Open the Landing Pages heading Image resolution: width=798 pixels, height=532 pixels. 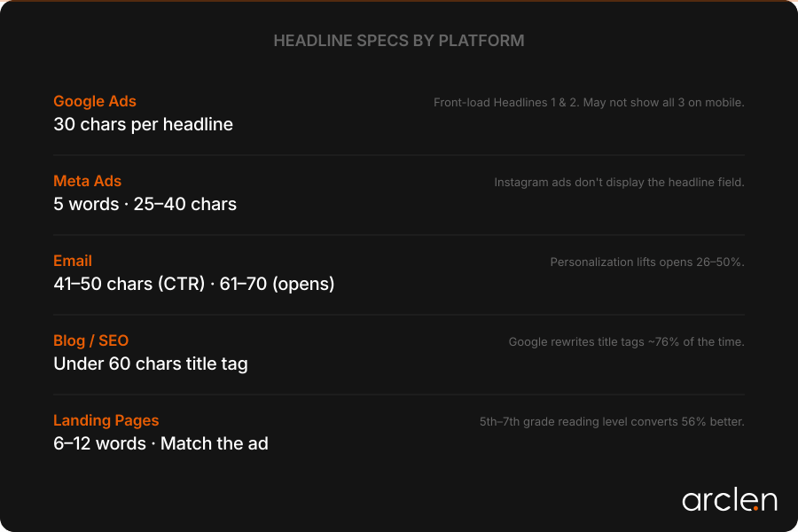106,420
